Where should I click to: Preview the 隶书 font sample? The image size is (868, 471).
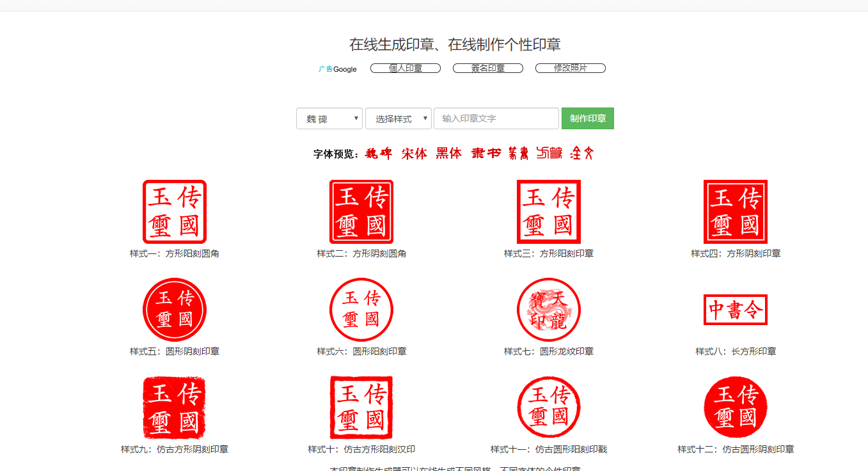click(485, 153)
